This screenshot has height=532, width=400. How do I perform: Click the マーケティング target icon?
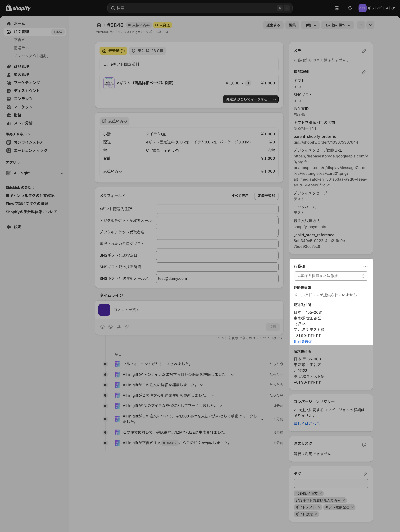[x=9, y=83]
